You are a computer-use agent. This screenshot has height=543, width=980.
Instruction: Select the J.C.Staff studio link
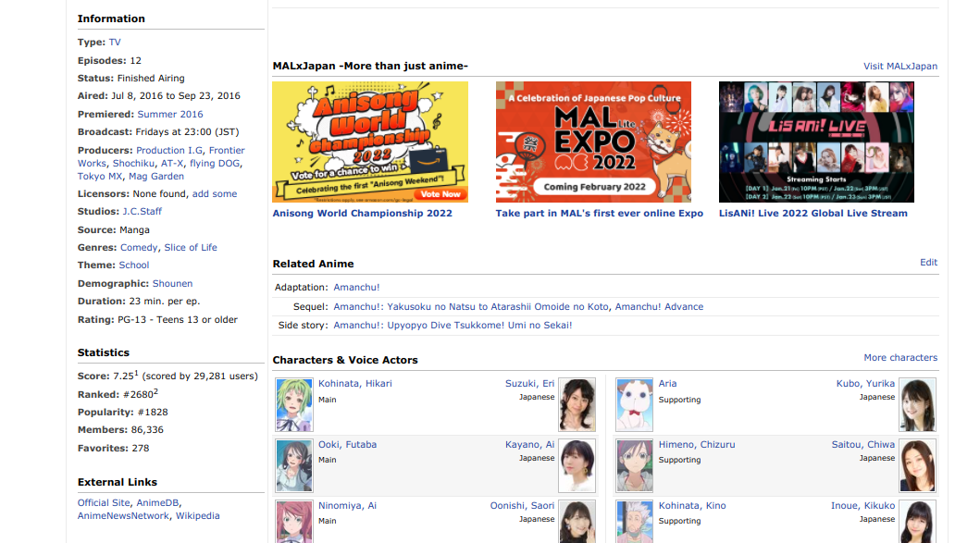click(x=143, y=212)
